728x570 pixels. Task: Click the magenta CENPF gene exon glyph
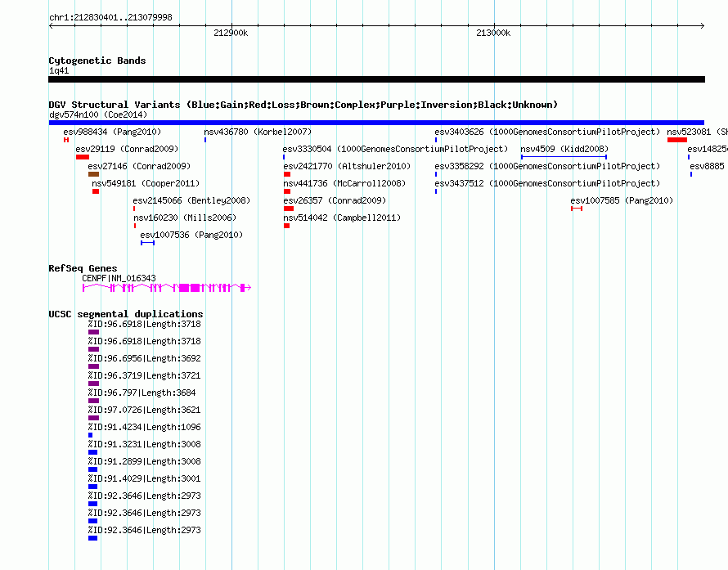pyautogui.click(x=167, y=288)
